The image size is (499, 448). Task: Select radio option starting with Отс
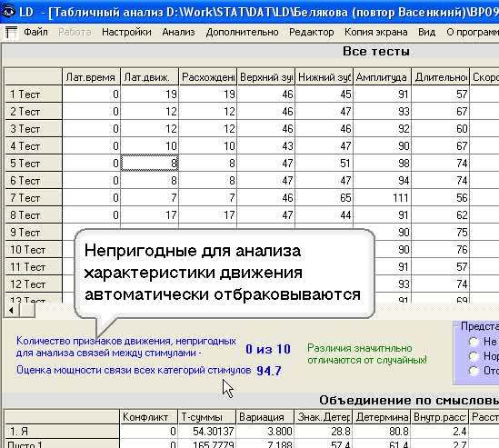[474, 371]
